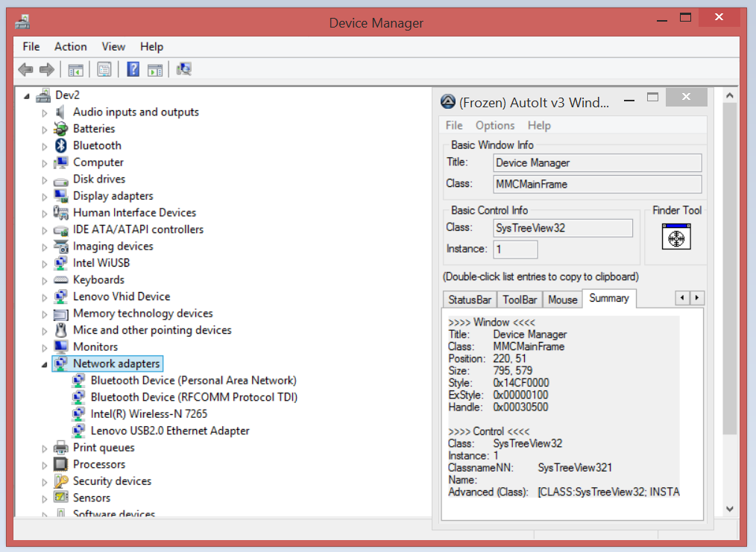Click the Instance field showing 1
This screenshot has height=552, width=756.
click(515, 249)
